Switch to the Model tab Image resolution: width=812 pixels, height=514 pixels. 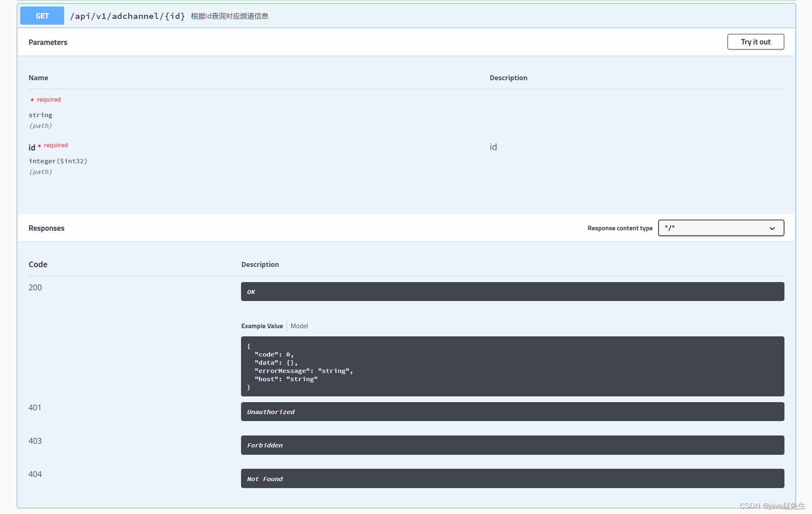coord(299,326)
